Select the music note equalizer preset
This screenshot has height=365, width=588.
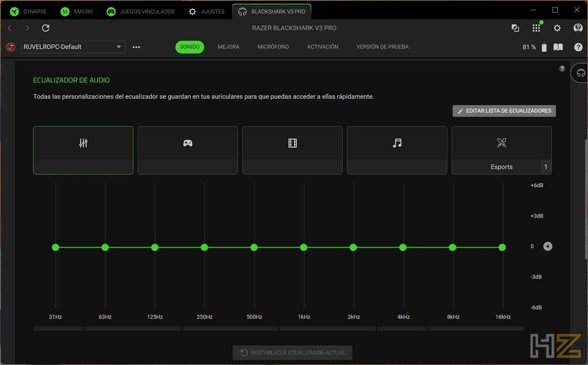point(397,150)
